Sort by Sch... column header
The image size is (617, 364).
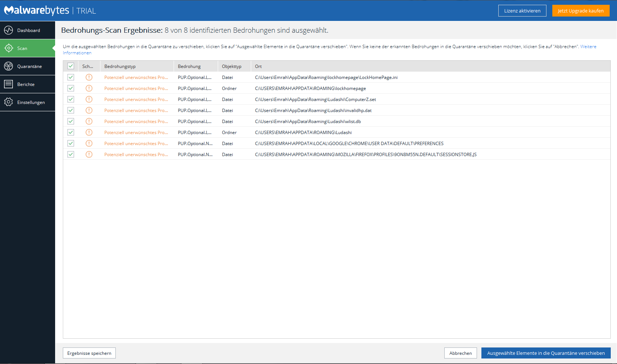coord(89,66)
